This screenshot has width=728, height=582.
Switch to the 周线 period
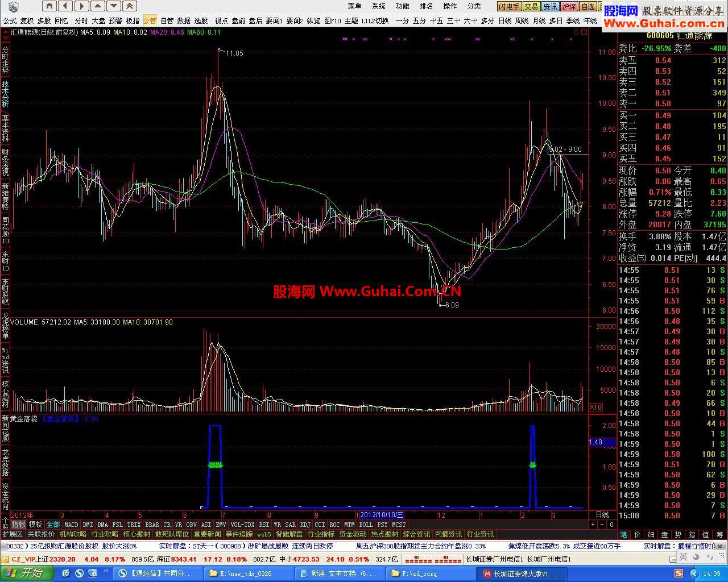[522, 20]
